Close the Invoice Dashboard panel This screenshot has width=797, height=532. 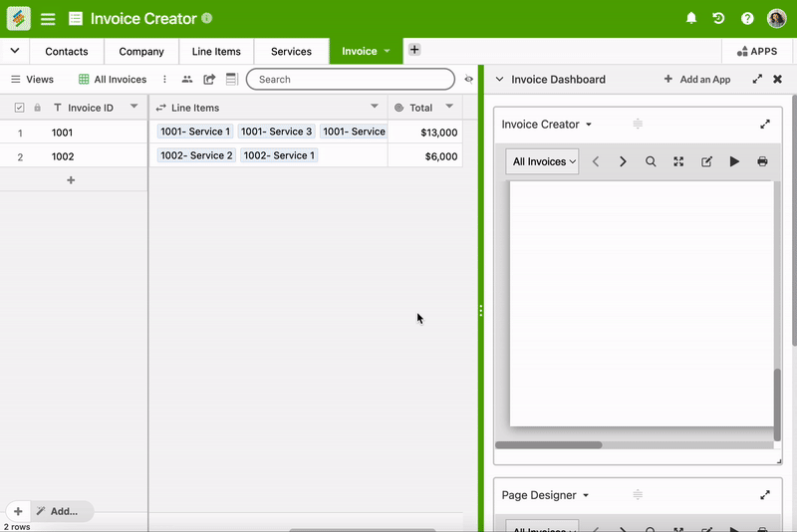[777, 80]
